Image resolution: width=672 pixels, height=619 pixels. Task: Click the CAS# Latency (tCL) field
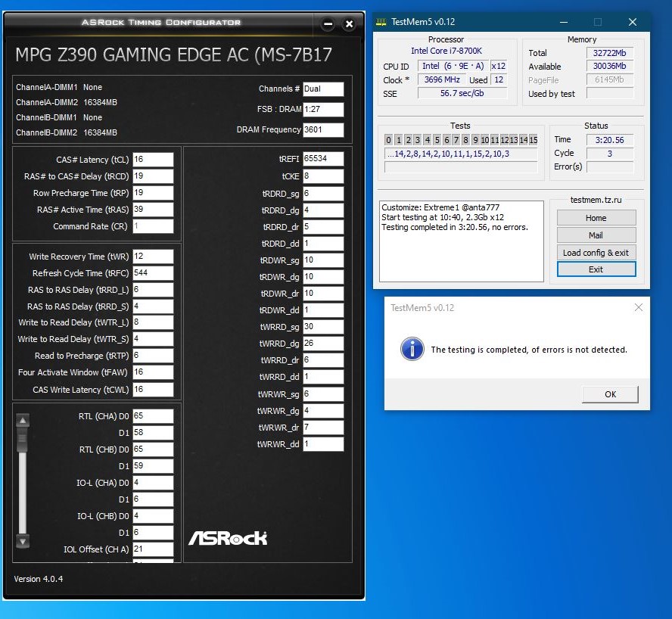pos(153,160)
